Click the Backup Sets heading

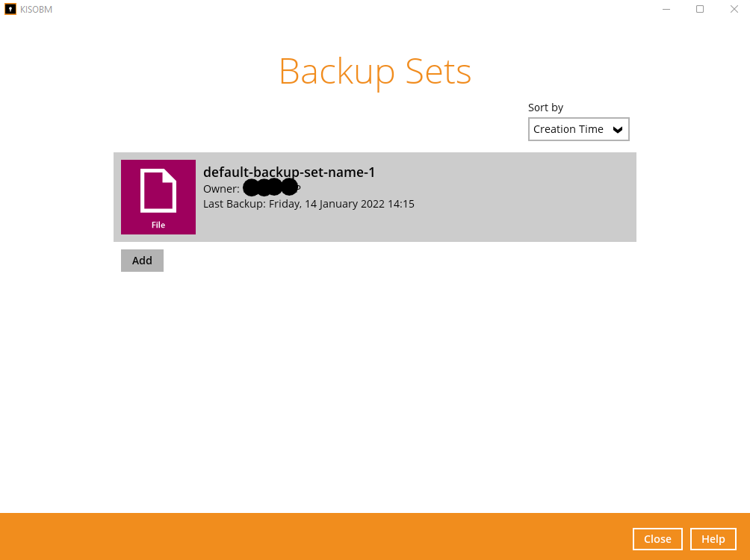click(375, 72)
